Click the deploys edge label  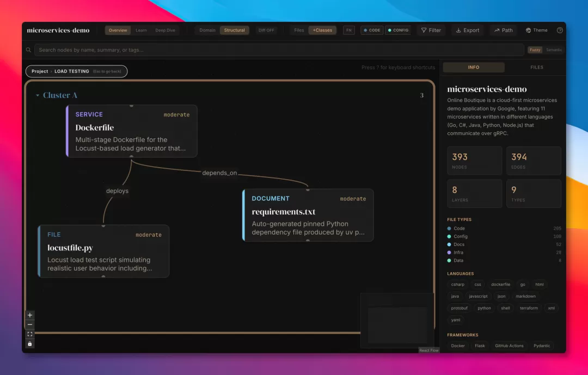click(x=118, y=191)
